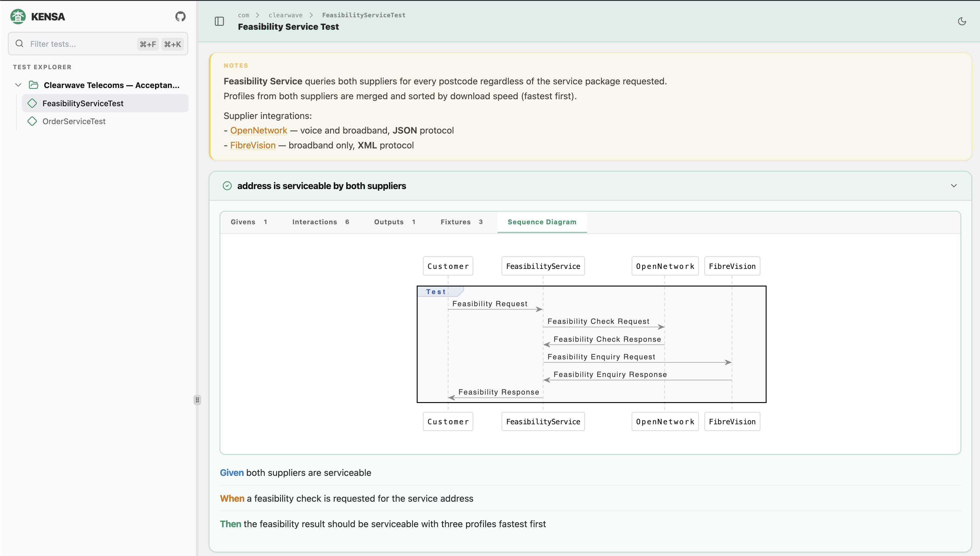Image resolution: width=980 pixels, height=556 pixels.
Task: Follow the FibreVision link in notes
Action: 253,145
